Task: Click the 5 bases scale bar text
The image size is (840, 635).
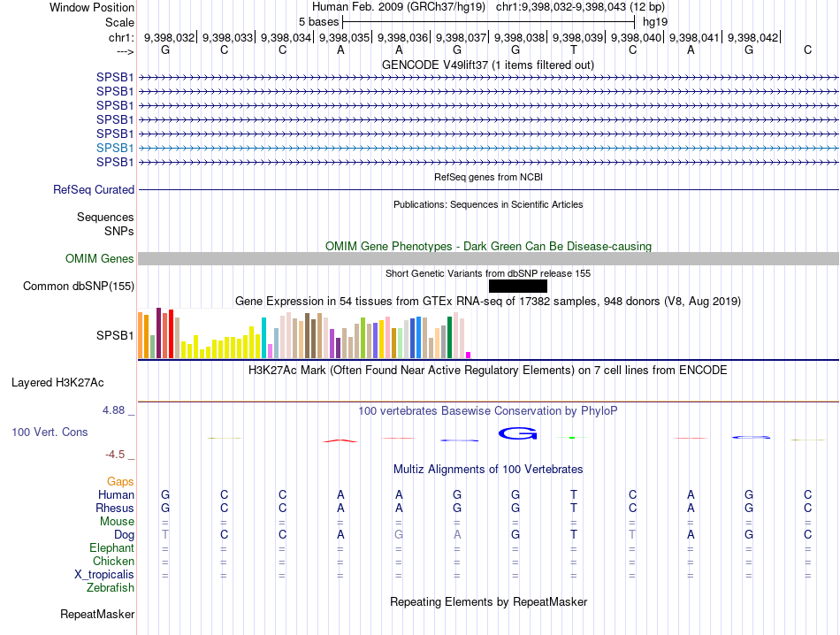Action: 318,22
